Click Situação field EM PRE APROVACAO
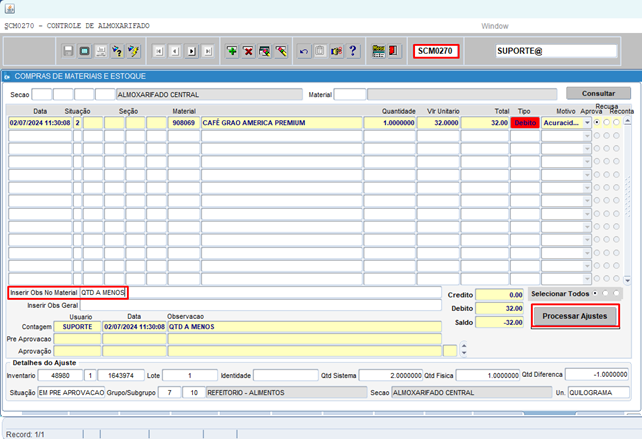Image resolution: width=642 pixels, height=439 pixels. pyautogui.click(x=71, y=392)
